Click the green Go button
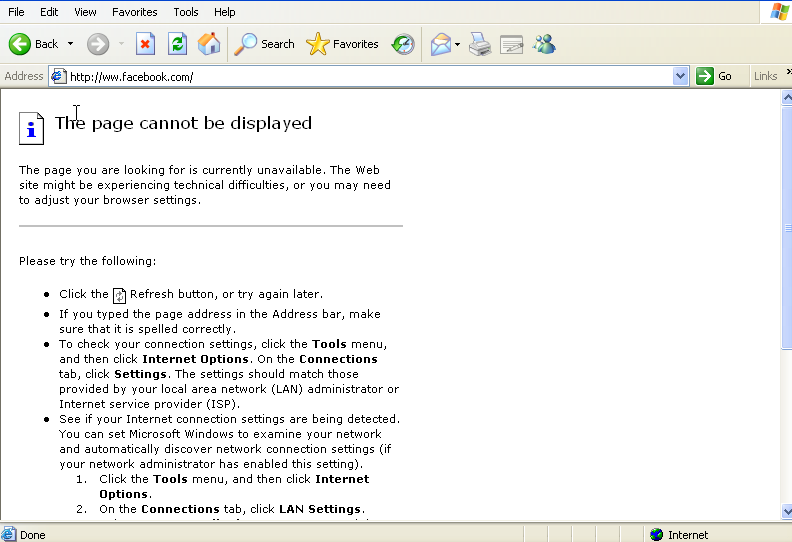Screen dimensions: 792x542 pos(714,76)
